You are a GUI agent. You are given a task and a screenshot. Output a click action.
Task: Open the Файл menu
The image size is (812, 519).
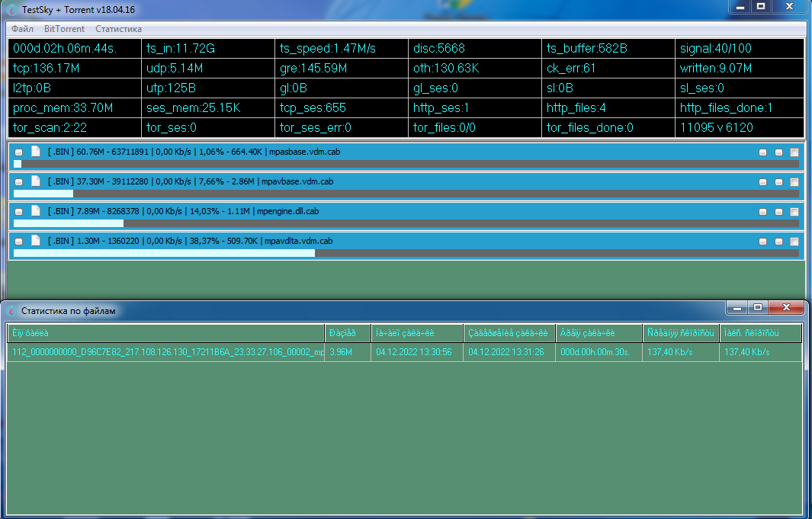[22, 29]
